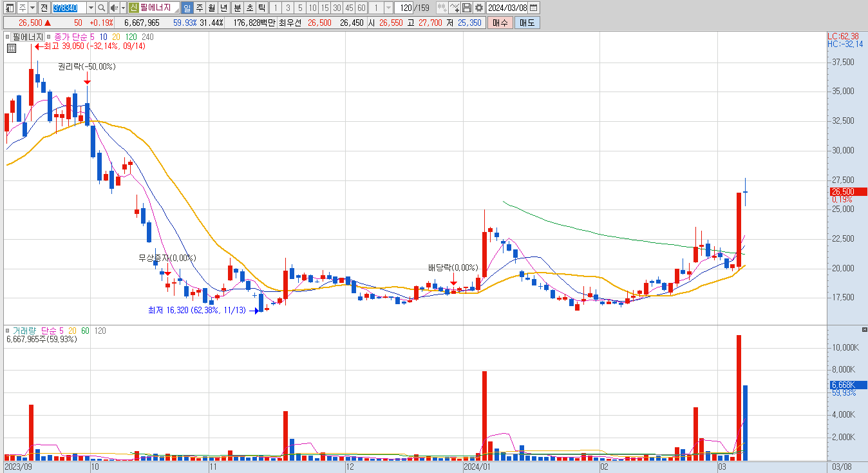Click the 03/08 date label at bottom right
This screenshot has height=473, width=868.
(x=842, y=467)
